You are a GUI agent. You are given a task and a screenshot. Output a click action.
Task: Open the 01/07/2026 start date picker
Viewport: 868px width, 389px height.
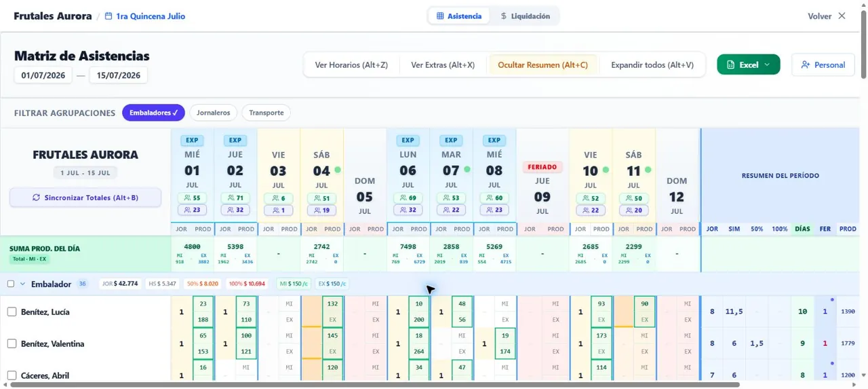pyautogui.click(x=43, y=75)
